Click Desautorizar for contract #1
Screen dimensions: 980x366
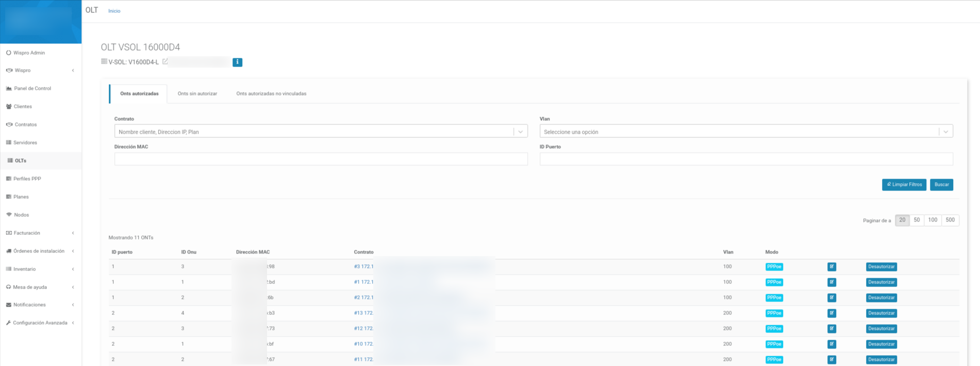881,282
